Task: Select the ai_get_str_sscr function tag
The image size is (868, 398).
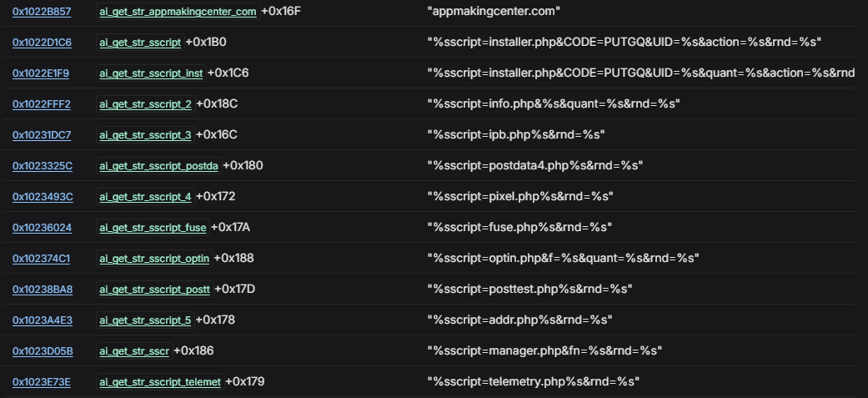Action: tap(134, 351)
